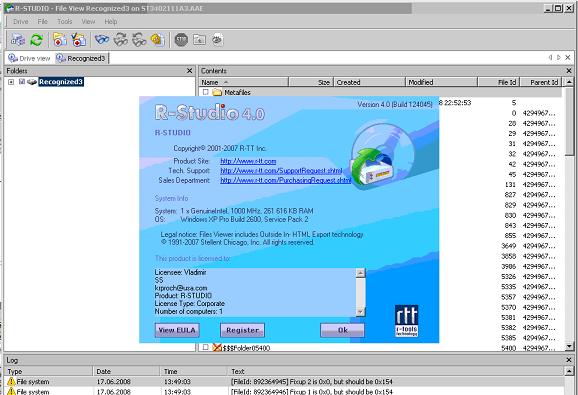Check the $$$Folder05400 checkbox
578x395 pixels.
tap(206, 347)
